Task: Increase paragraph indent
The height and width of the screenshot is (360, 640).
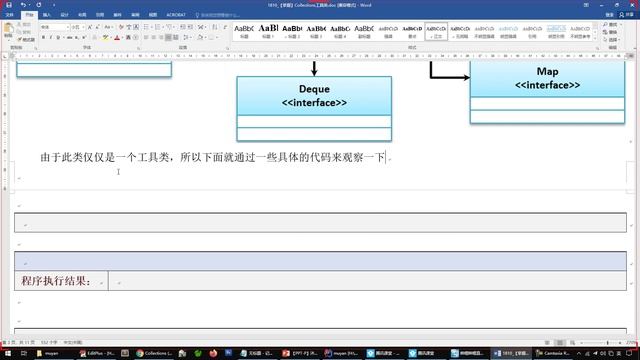Action: click(190, 27)
